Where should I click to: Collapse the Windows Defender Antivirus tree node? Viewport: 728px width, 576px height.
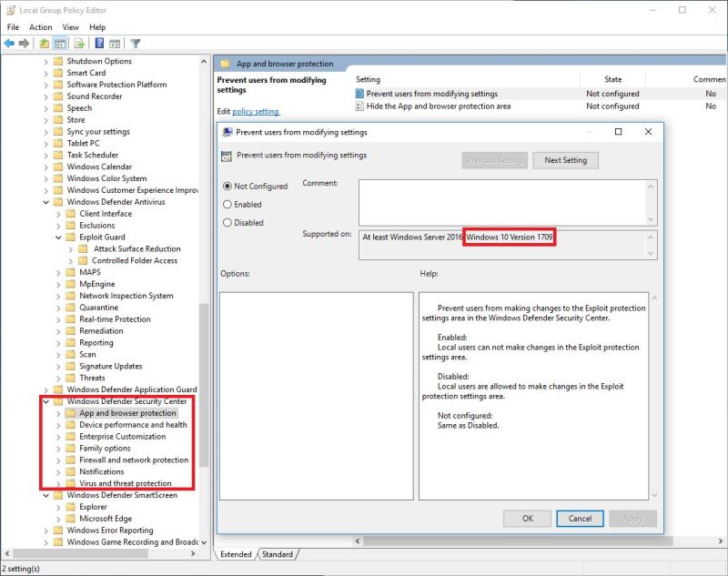click(46, 202)
